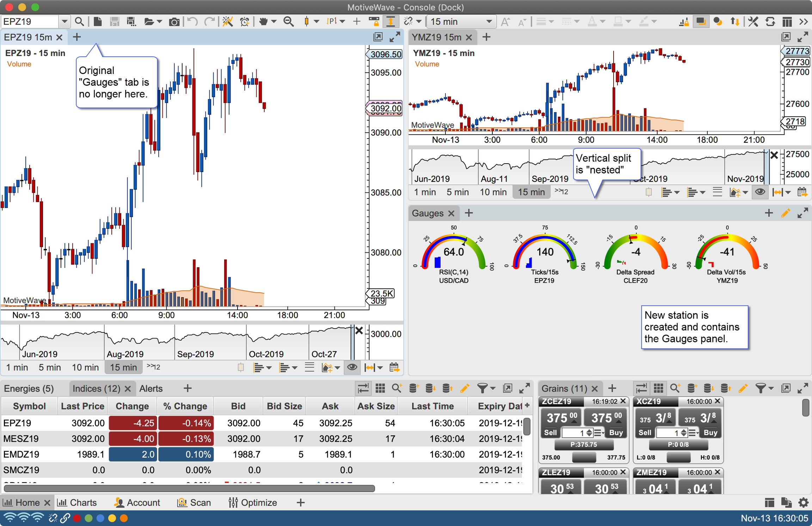Open the Optimize page tab
Image resolution: width=812 pixels, height=526 pixels.
[253, 502]
